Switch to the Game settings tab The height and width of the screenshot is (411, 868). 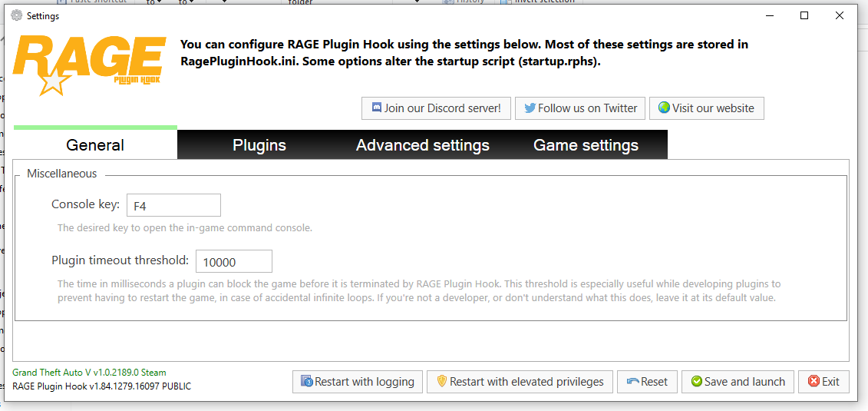[586, 145]
